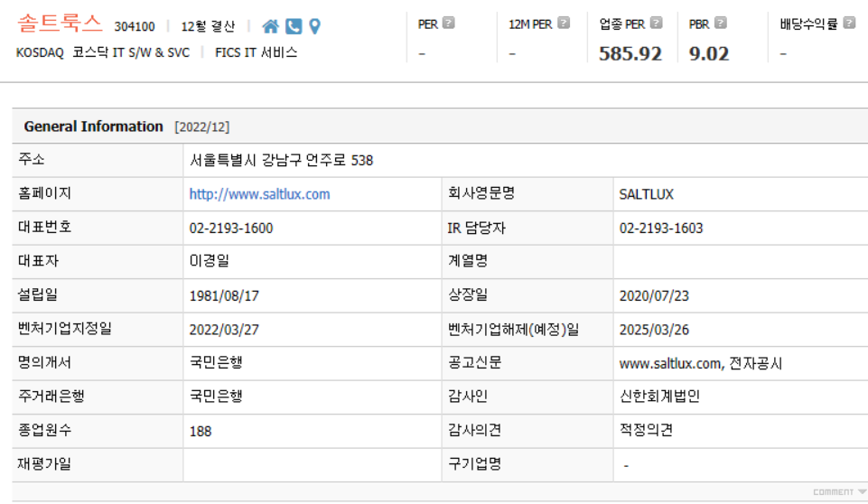Open the company homepage via home icon
This screenshot has width=868, height=504.
pyautogui.click(x=270, y=26)
